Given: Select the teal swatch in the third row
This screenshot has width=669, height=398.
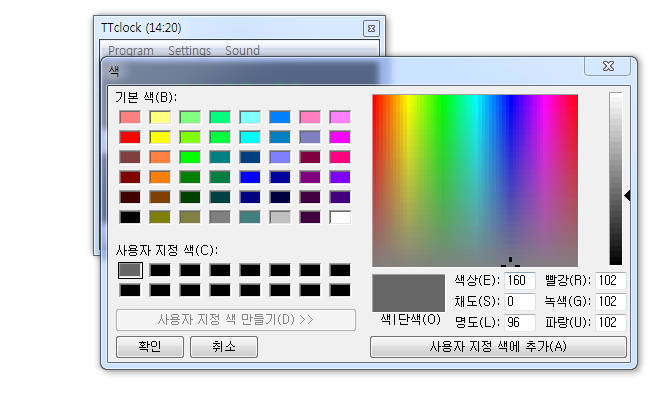Looking at the screenshot, I should (x=220, y=157).
